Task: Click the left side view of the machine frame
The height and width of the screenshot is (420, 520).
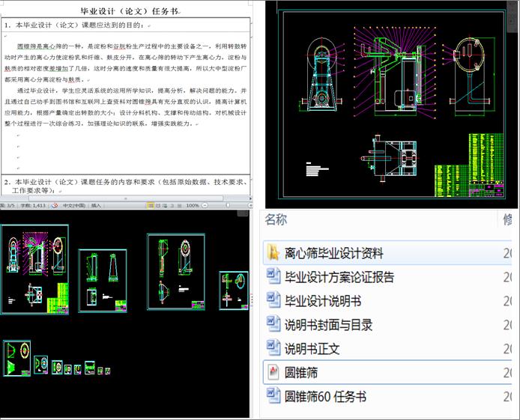Action: [321, 73]
